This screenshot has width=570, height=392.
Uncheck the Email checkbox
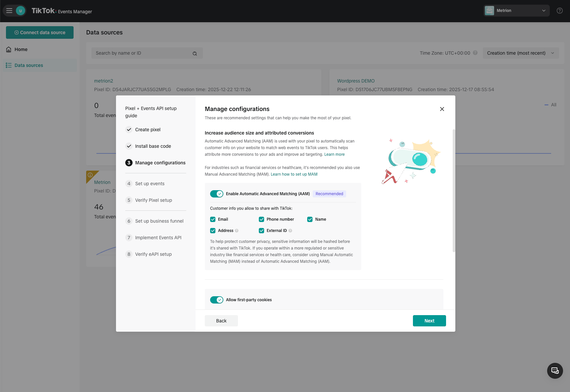pyautogui.click(x=213, y=219)
